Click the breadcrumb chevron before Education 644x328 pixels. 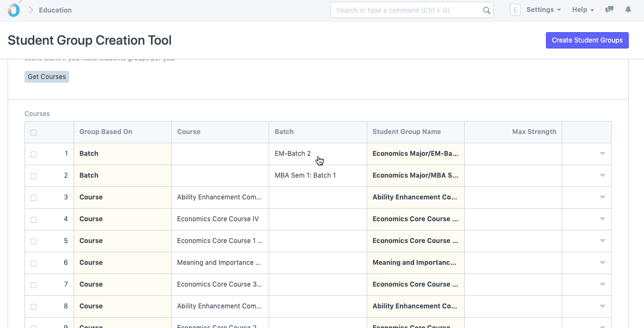tap(31, 10)
